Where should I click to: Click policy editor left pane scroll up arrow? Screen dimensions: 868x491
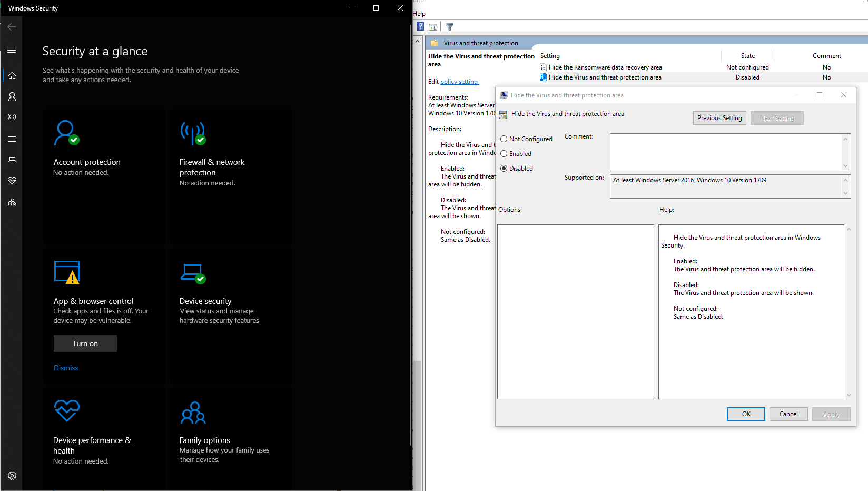coord(417,41)
